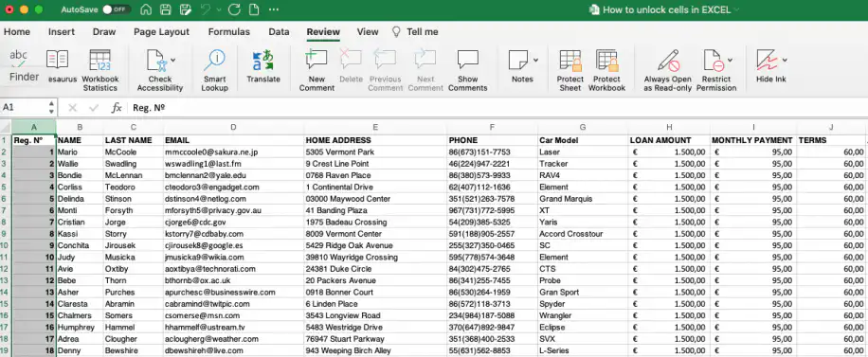The height and width of the screenshot is (357, 868).
Task: Click the Grand Marquis cell
Action: click(x=583, y=199)
